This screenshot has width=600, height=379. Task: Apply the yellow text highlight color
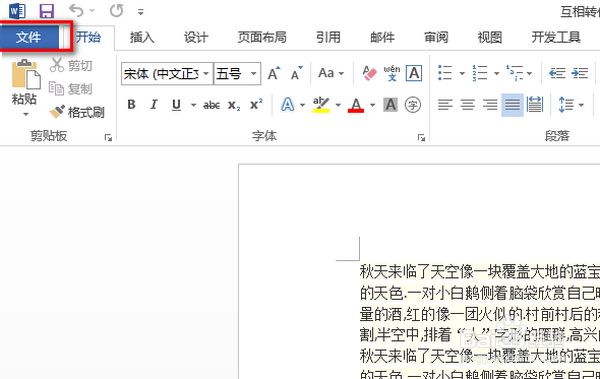(x=321, y=105)
